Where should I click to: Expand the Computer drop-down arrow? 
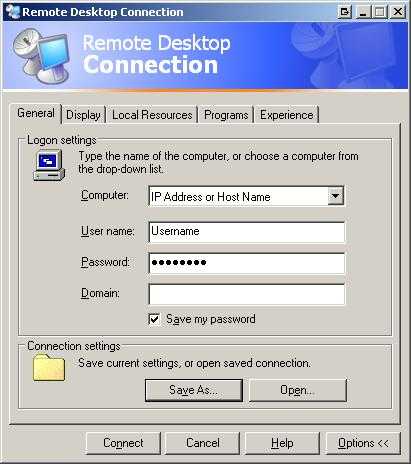pos(335,196)
